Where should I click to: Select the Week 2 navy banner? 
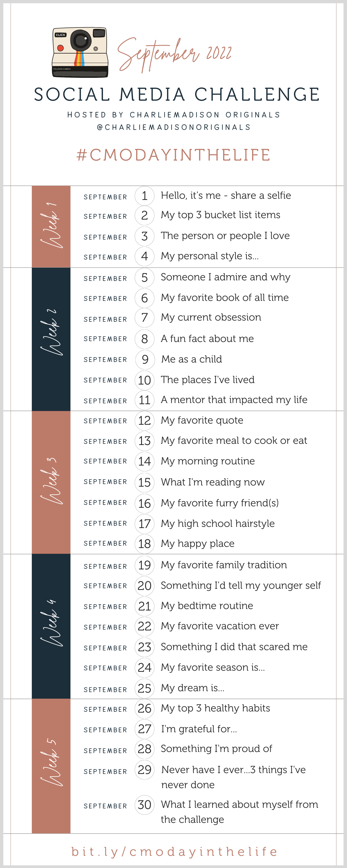(x=51, y=339)
